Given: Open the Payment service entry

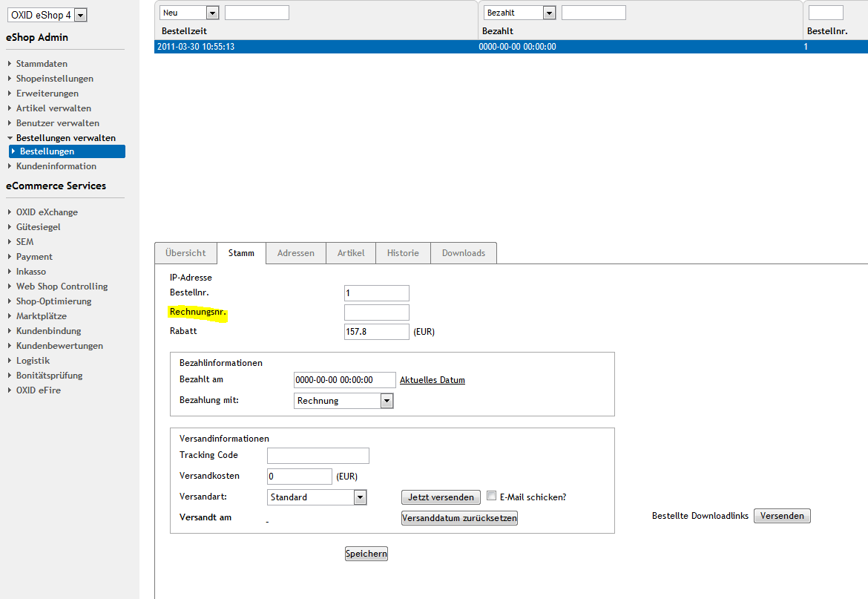Looking at the screenshot, I should 34,257.
